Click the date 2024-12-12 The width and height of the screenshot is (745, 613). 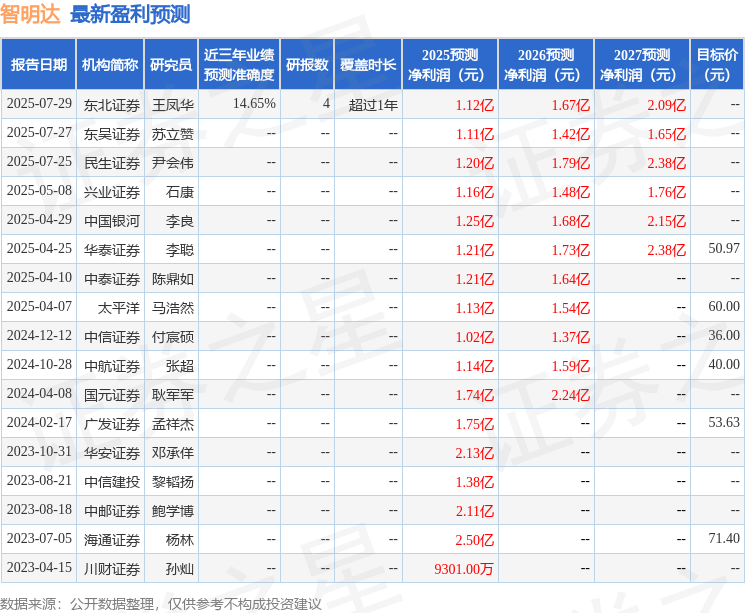[x=39, y=335]
